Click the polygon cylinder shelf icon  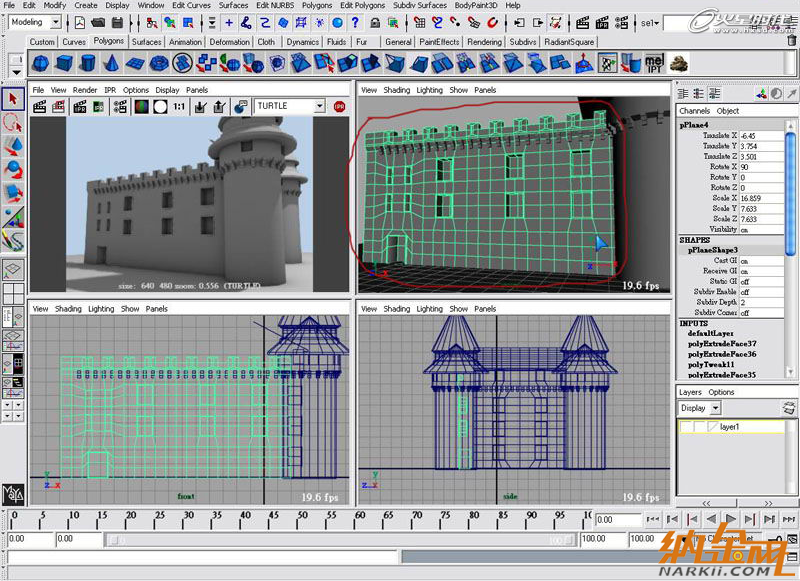[x=89, y=63]
